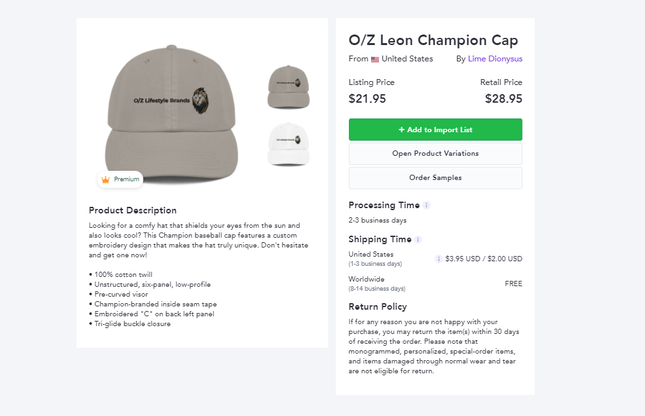The width and height of the screenshot is (645, 416).
Task: Click the $21.95 listing price
Action: pyautogui.click(x=367, y=99)
